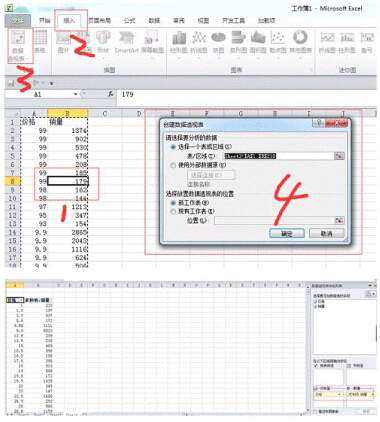The image size is (380, 422).
Task: Insert a Column chart (柱形图)
Action: click(x=179, y=42)
